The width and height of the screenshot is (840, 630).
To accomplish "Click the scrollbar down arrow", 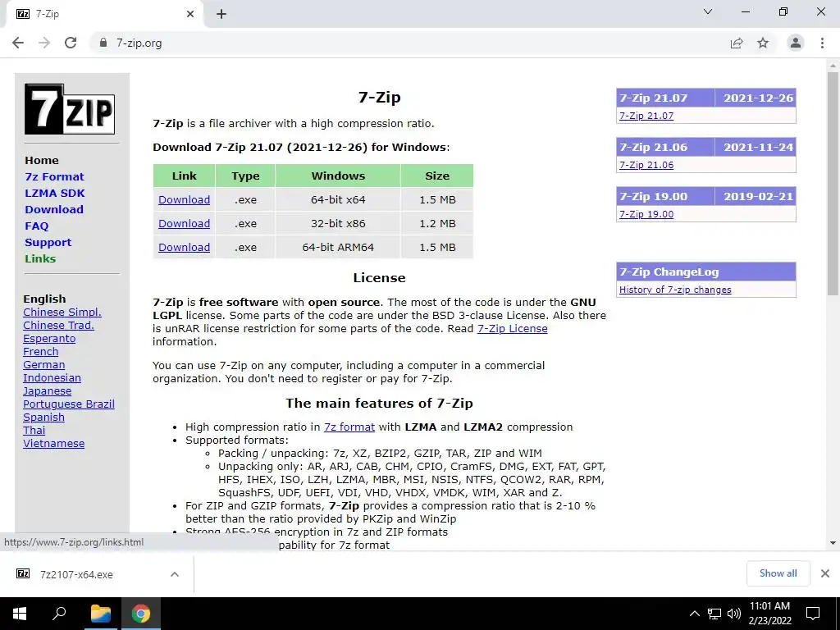I will [x=833, y=543].
